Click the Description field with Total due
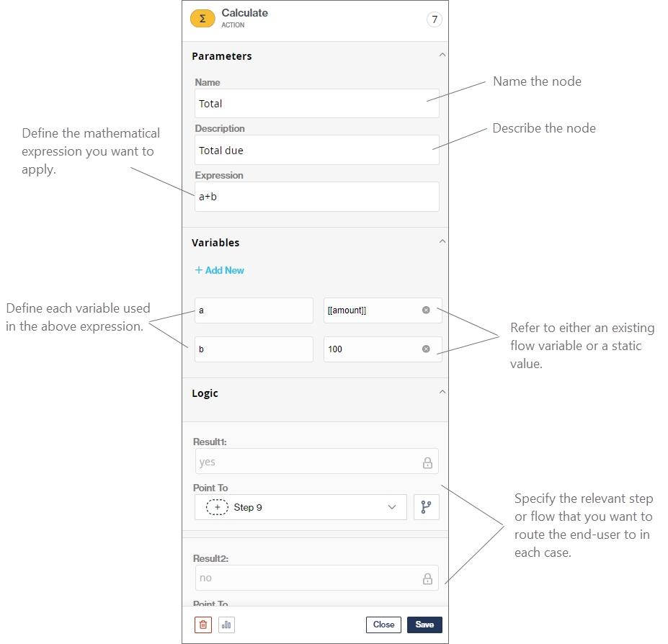Screen dimensions: 668x644 (x=316, y=151)
